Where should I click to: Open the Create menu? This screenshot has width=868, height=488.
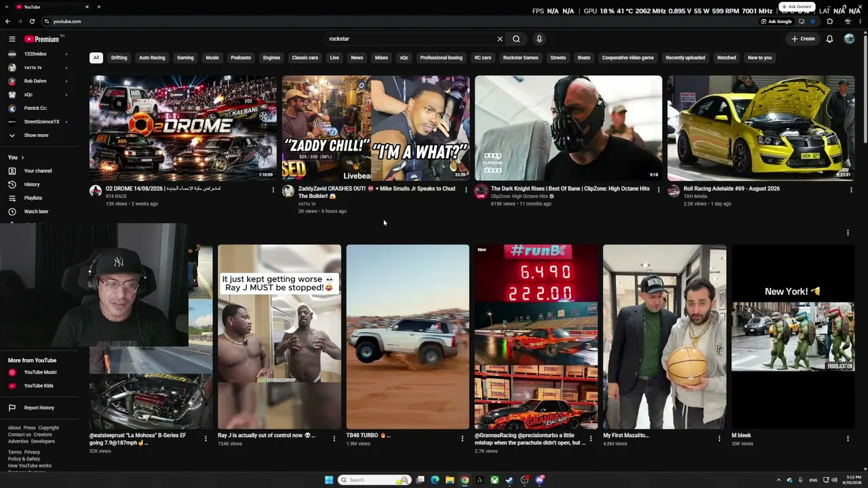pyautogui.click(x=803, y=39)
